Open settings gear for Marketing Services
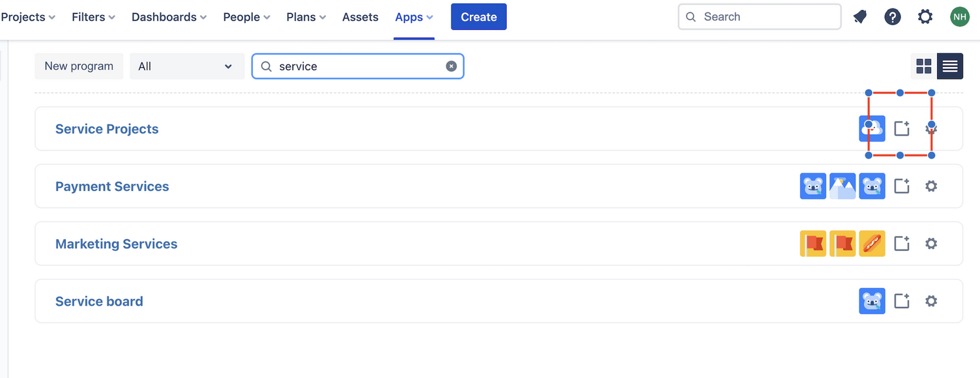 pos(931,244)
